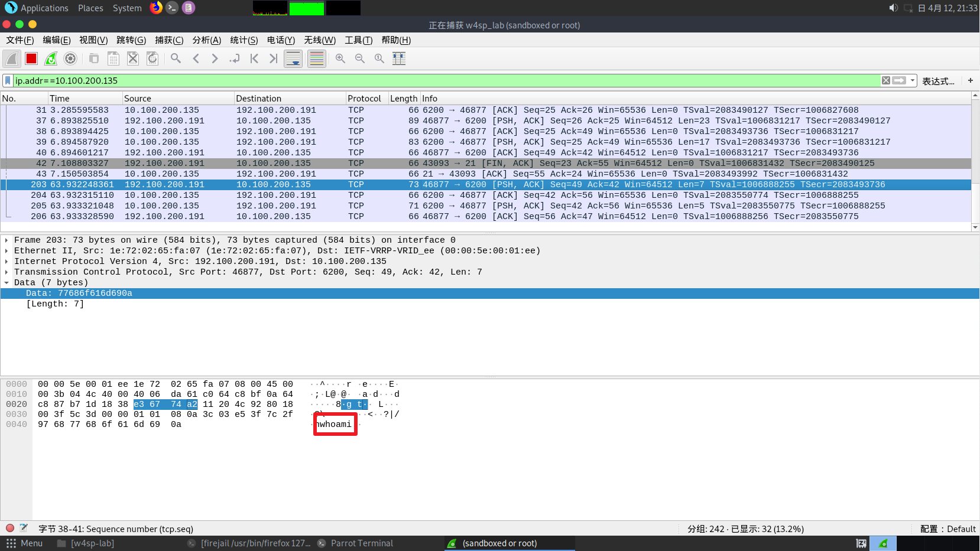This screenshot has height=551, width=980.
Task: Open the Menu button in bottom panel
Action: click(x=24, y=543)
